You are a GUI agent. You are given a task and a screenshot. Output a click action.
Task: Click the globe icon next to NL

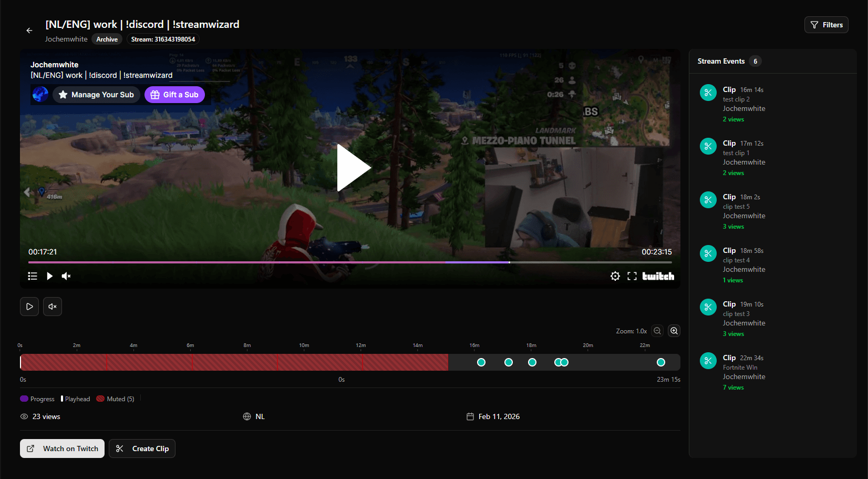[247, 416]
